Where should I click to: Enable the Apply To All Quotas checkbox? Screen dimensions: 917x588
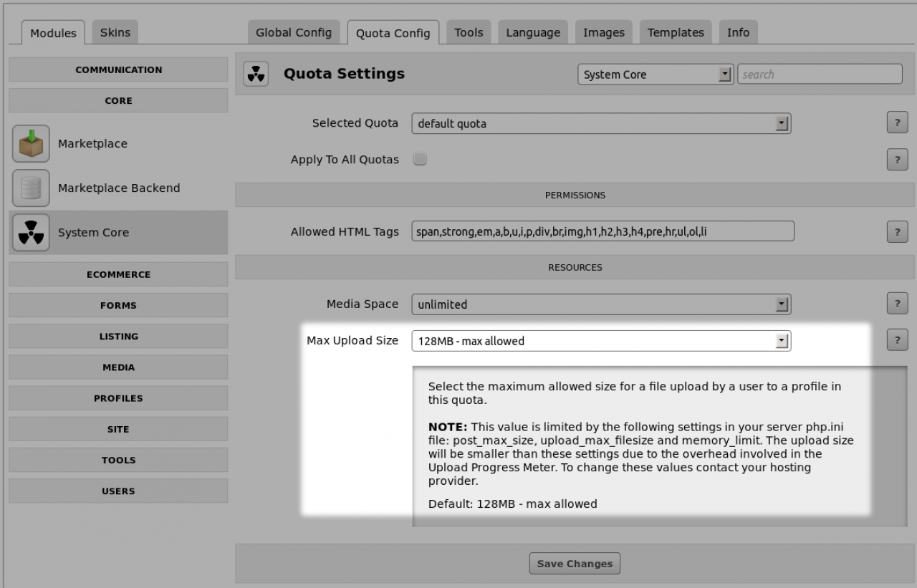[420, 159]
